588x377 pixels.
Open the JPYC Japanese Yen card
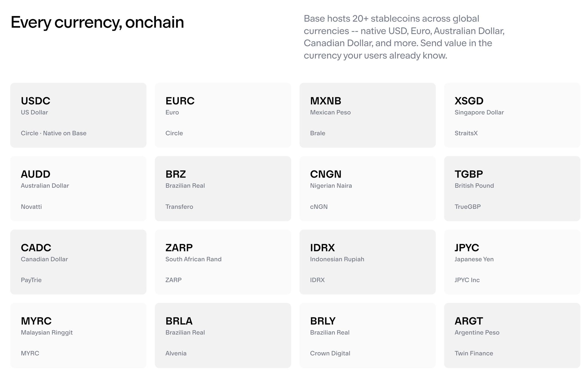(x=512, y=262)
